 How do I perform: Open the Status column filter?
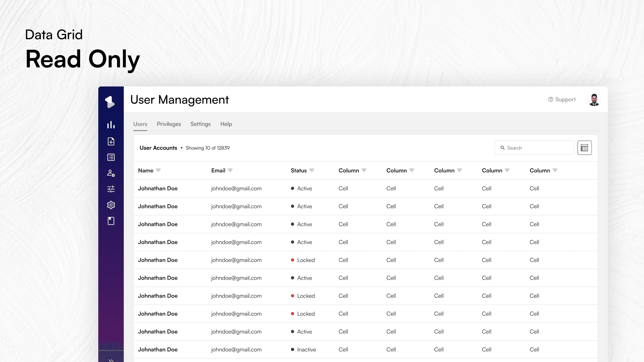312,171
